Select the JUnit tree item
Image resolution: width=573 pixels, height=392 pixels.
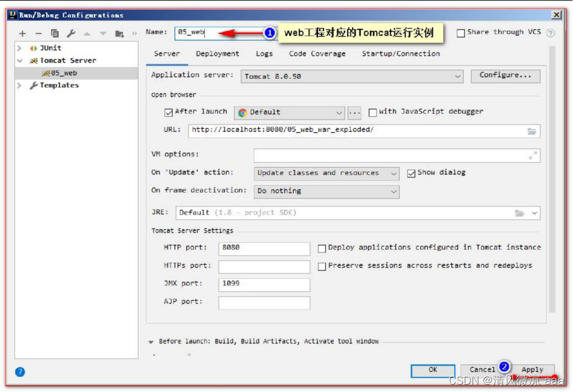pyautogui.click(x=50, y=48)
